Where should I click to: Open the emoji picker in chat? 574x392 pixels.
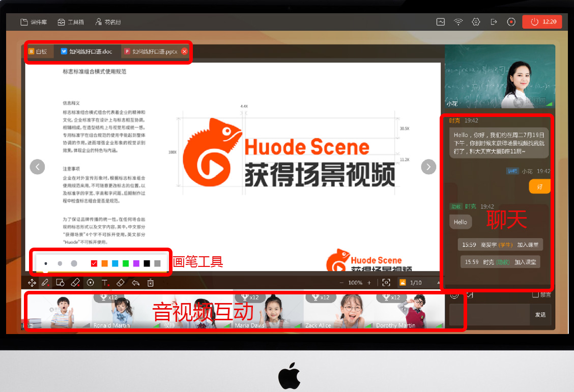[454, 295]
